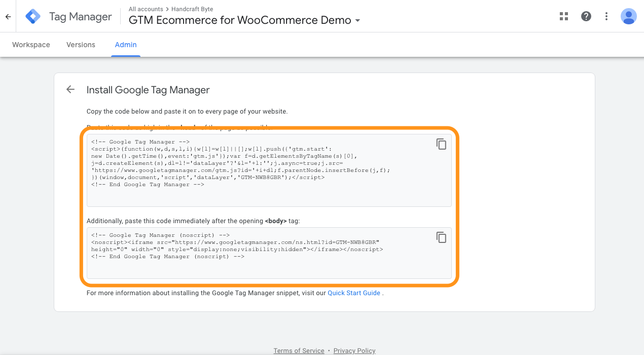Click the Google account profile avatar
This screenshot has height=355, width=644.
pos(628,16)
